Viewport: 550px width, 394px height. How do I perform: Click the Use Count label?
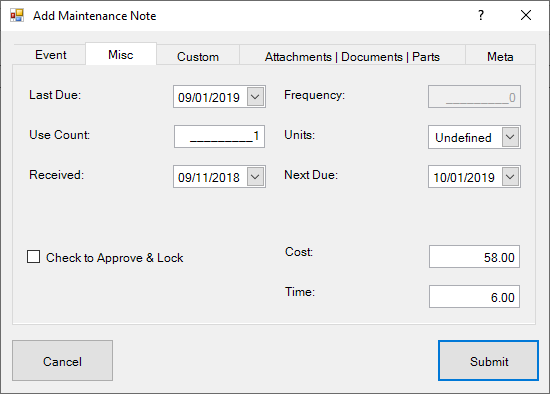[60, 135]
